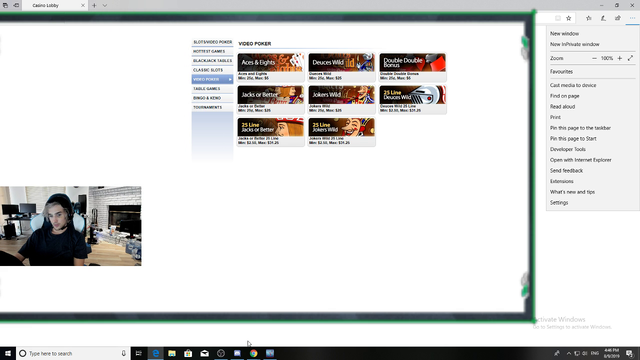Screen dimensions: 640x360
Task: Open a new tab with plus button
Action: tap(94, 5)
